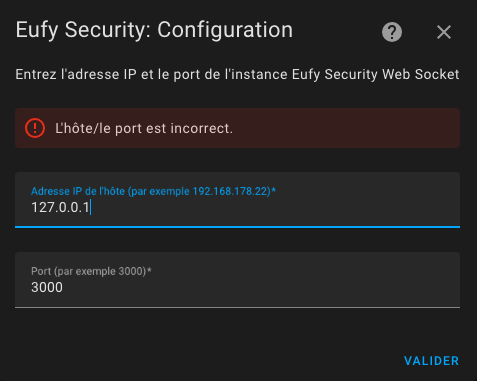
Task: Focus the Adresse IP de l'hôte field
Action: point(237,200)
